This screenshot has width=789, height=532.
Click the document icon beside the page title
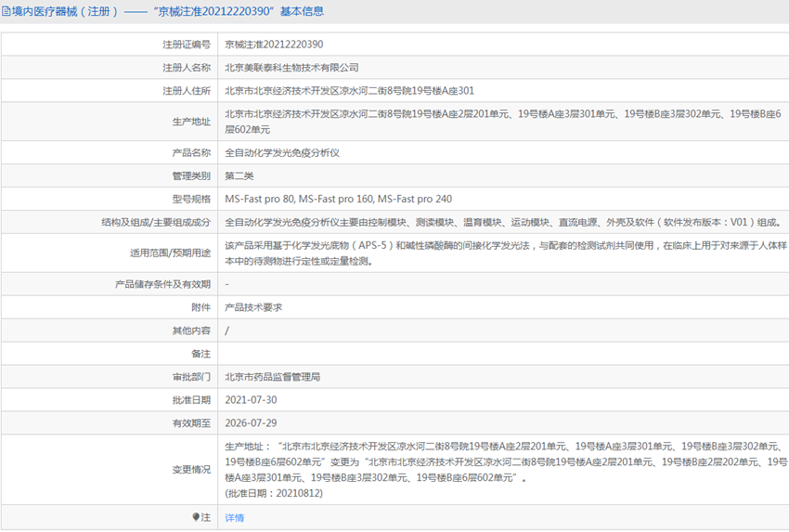(x=5, y=12)
